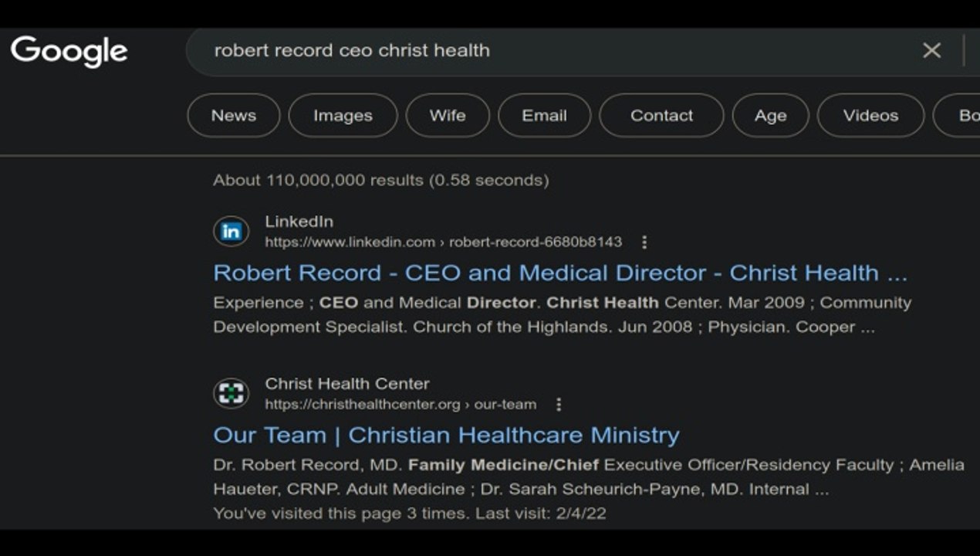Screen dimensions: 980x556
Task: Click 'You've visited this page 3 times' text
Action: (410, 514)
